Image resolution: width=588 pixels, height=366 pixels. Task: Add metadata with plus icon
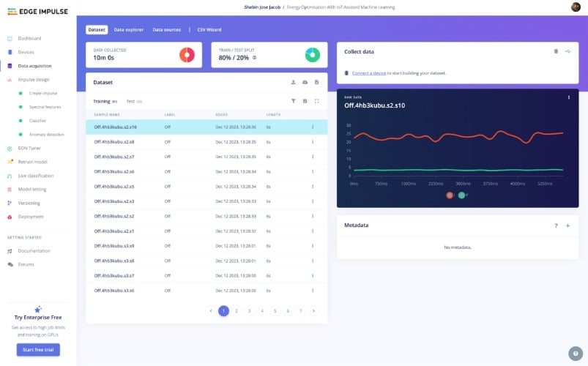coord(567,225)
